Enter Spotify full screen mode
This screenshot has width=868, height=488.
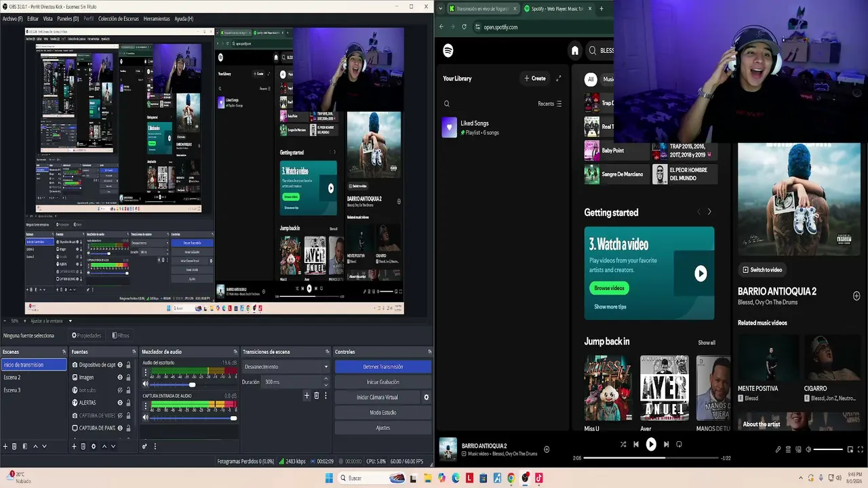tap(861, 449)
